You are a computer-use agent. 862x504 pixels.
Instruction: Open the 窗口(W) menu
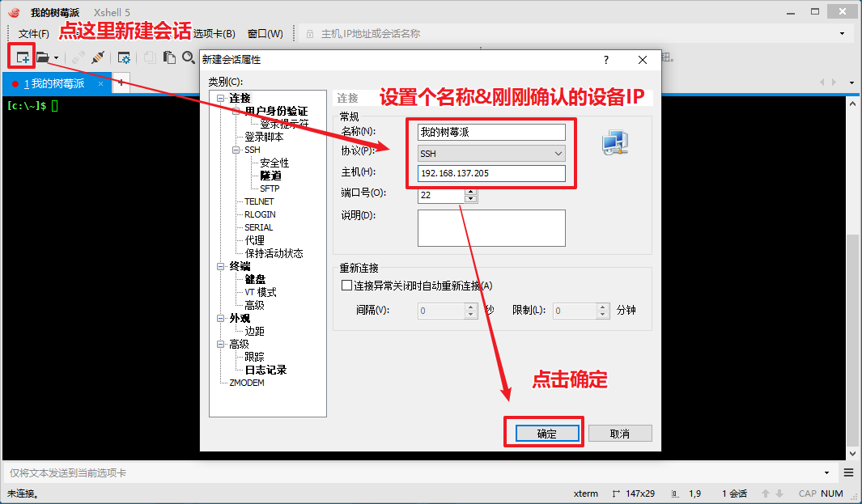(x=265, y=34)
